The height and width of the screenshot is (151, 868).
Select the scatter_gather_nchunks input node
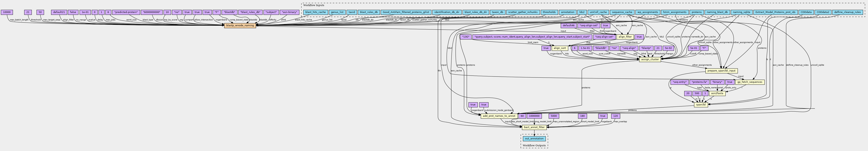click(x=523, y=12)
